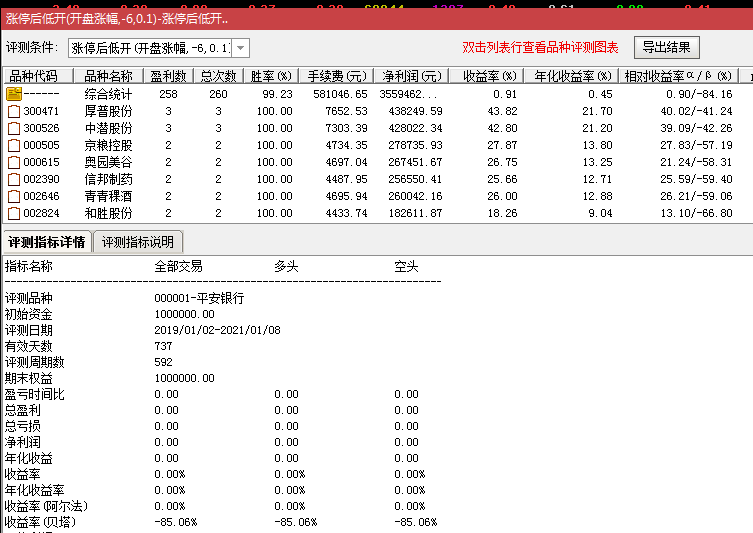Click the 多头 column heading
The width and height of the screenshot is (753, 533).
pos(286,266)
